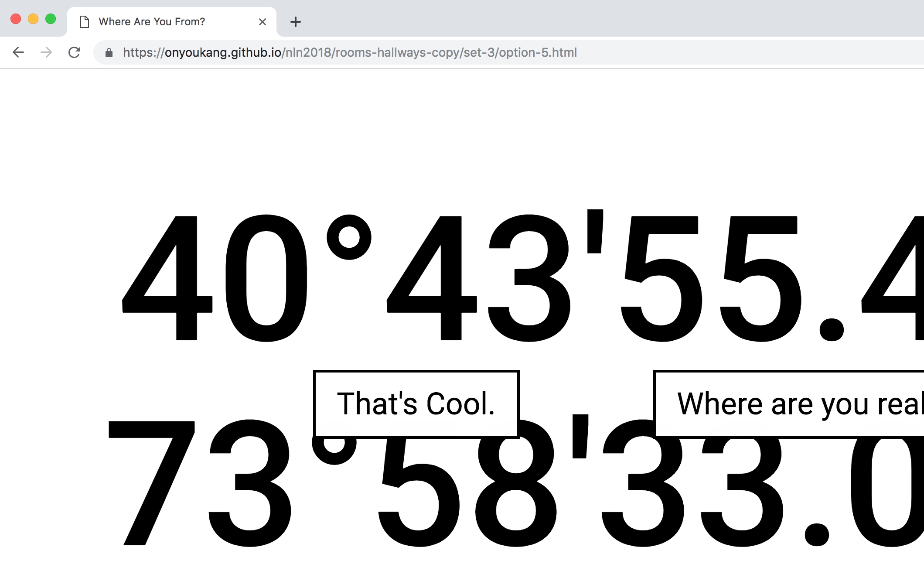Click the red close window button

click(x=16, y=19)
